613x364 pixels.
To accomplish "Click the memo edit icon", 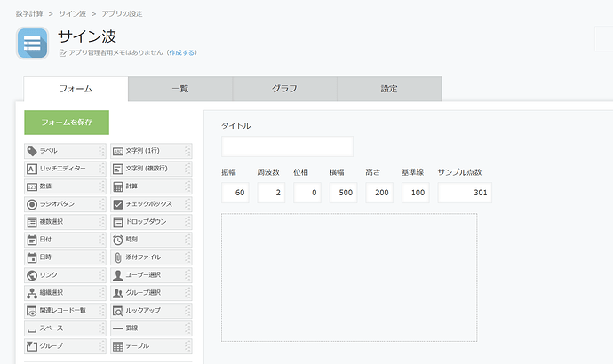I will (62, 52).
